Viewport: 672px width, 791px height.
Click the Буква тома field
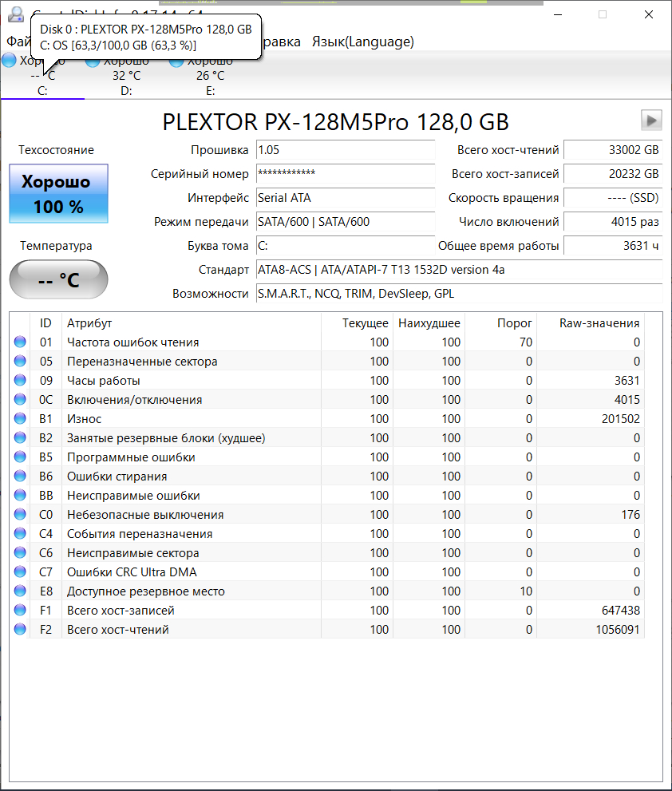point(346,246)
